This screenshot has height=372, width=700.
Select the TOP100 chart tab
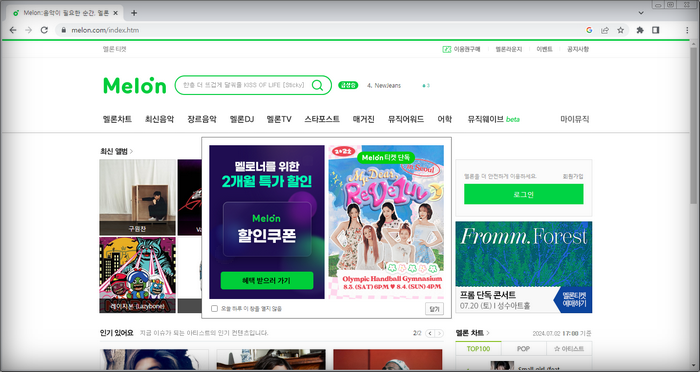[478, 349]
